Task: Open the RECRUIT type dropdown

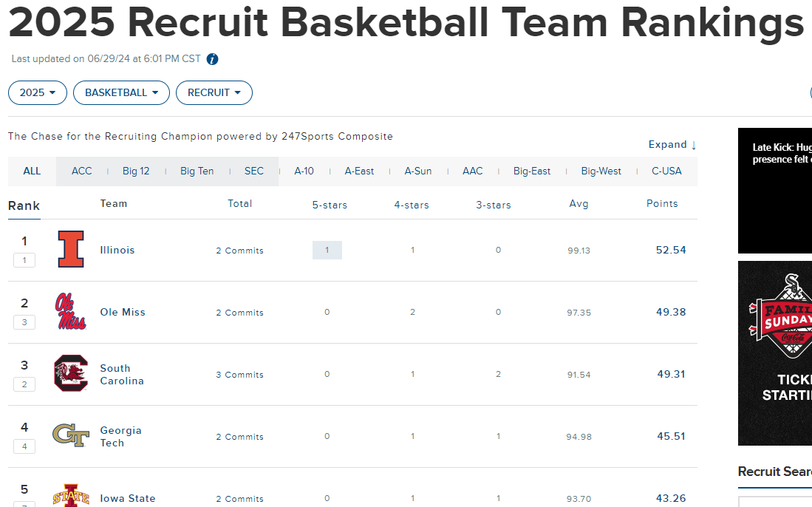Action: click(214, 92)
